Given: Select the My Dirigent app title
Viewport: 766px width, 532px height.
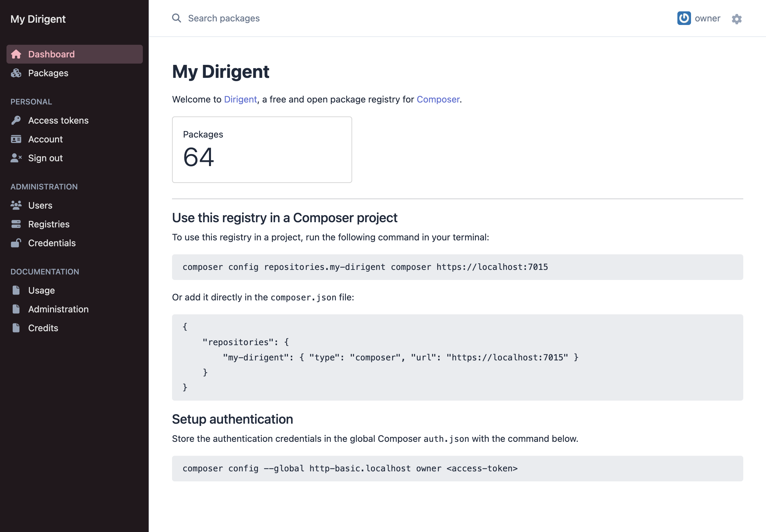Looking at the screenshot, I should 38,19.
